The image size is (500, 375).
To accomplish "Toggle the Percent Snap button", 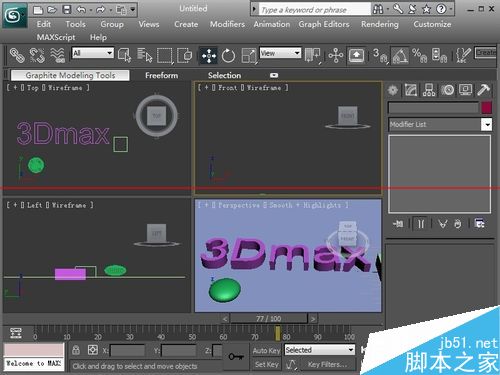I will coord(419,55).
